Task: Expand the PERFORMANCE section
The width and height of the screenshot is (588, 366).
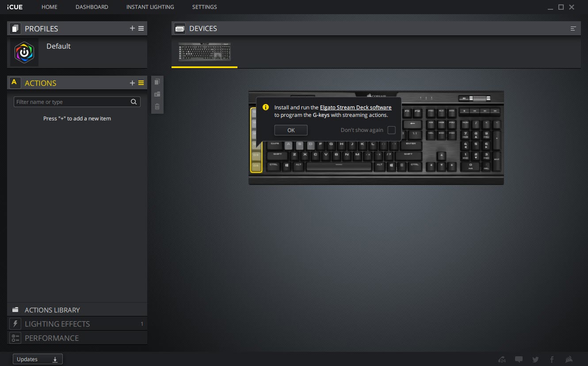Action: (77, 338)
